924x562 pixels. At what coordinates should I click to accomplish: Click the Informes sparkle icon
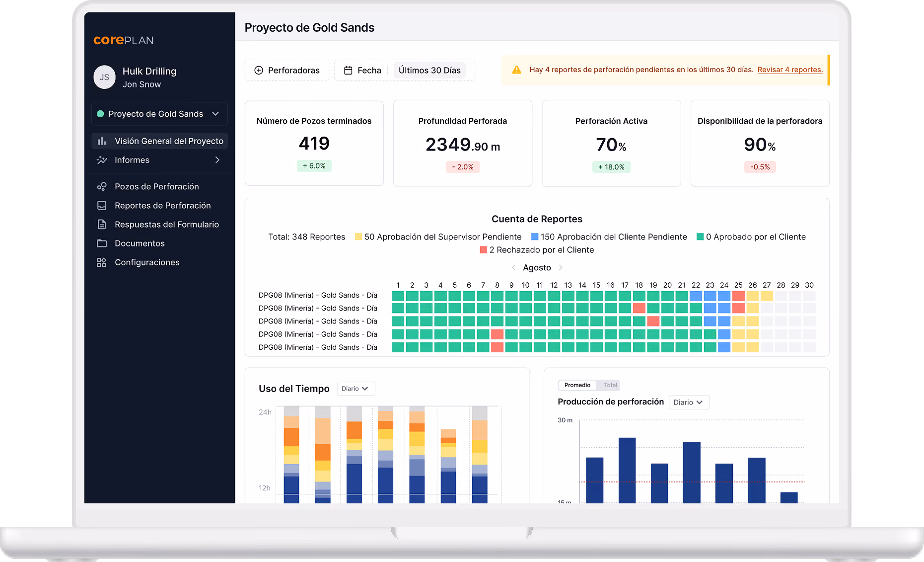click(102, 160)
